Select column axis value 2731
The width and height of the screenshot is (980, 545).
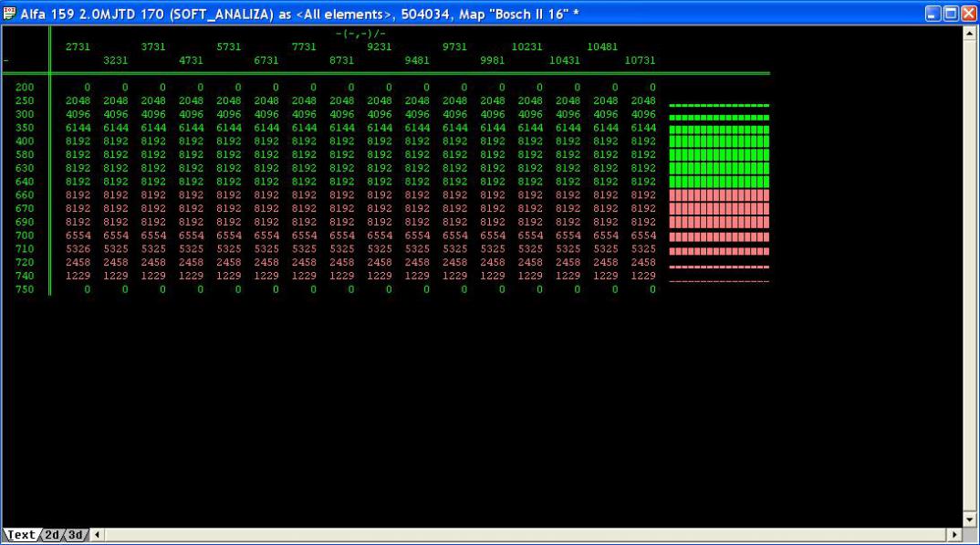pos(78,47)
